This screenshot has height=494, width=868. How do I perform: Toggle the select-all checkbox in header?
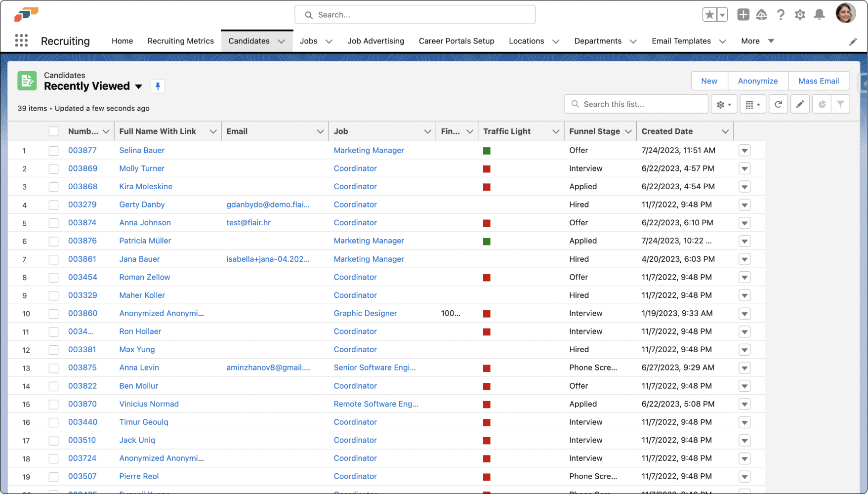(x=53, y=131)
